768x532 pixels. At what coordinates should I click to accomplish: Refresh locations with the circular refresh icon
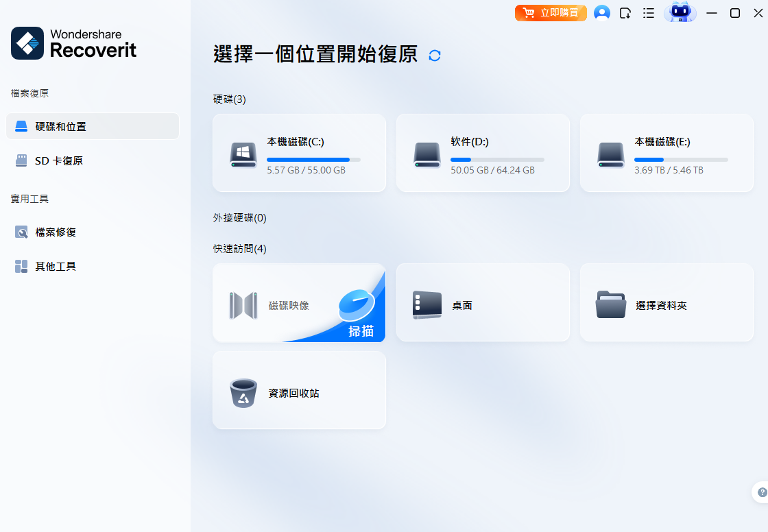tap(434, 55)
